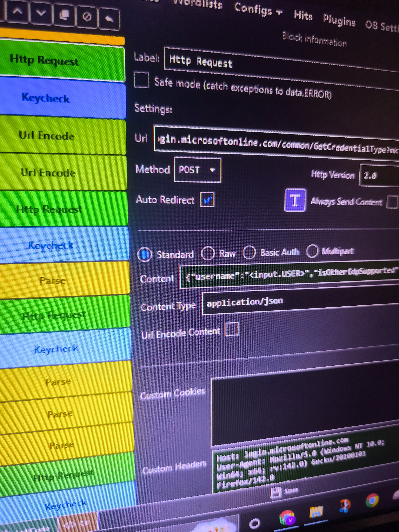399x532 pixels.
Task: Check the Url Encode Content checkbox
Action: coord(232,329)
